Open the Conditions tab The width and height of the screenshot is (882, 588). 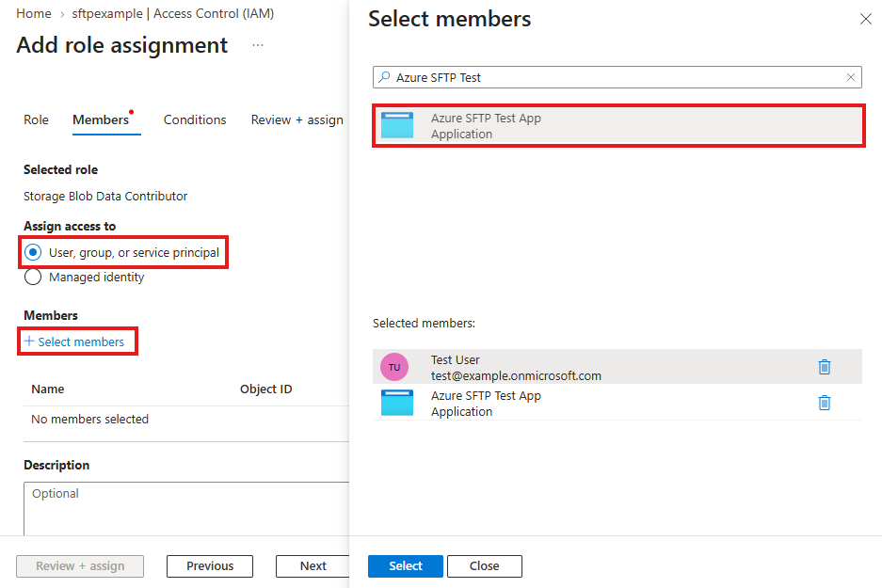click(195, 119)
